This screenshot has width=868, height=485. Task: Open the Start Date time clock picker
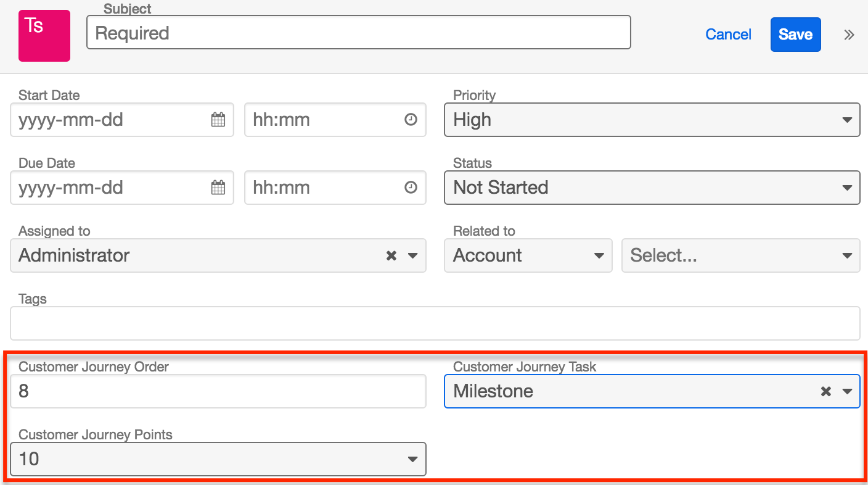[411, 120]
